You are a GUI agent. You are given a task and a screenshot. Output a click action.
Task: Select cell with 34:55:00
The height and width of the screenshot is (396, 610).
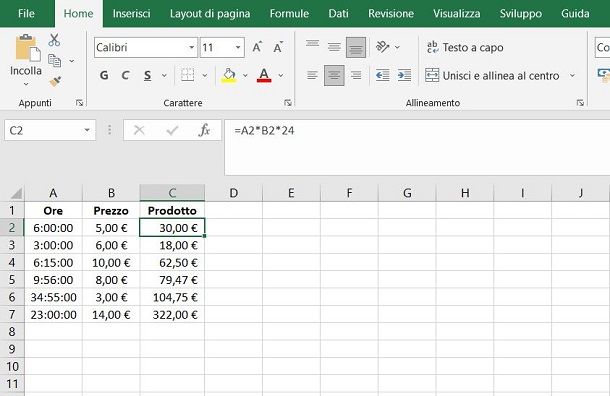pyautogui.click(x=53, y=298)
